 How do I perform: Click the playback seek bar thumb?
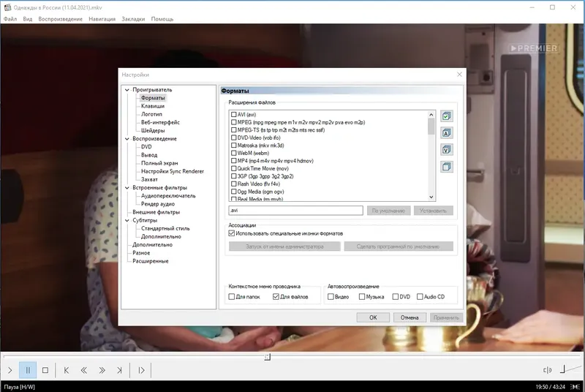(267, 357)
